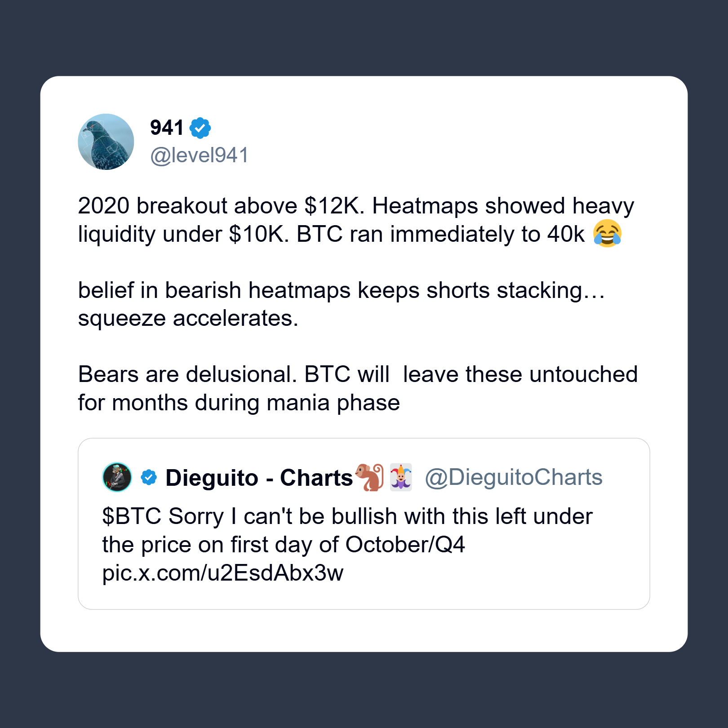The height and width of the screenshot is (728, 728).
Task: Click the verified badge before Dieguito's name
Action: 149,477
